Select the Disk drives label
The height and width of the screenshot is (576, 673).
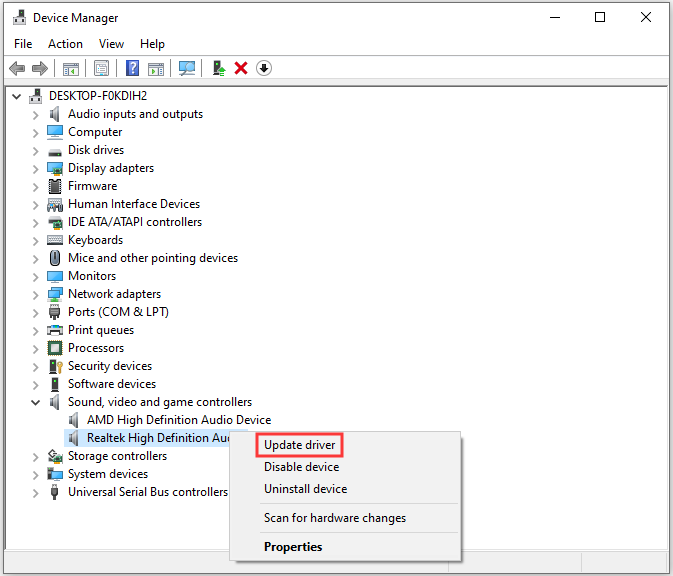click(96, 150)
